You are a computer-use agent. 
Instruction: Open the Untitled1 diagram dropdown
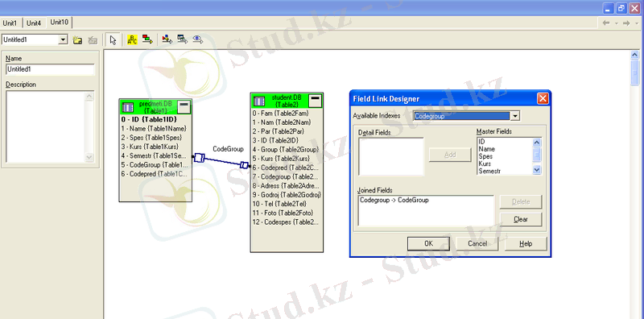point(63,40)
